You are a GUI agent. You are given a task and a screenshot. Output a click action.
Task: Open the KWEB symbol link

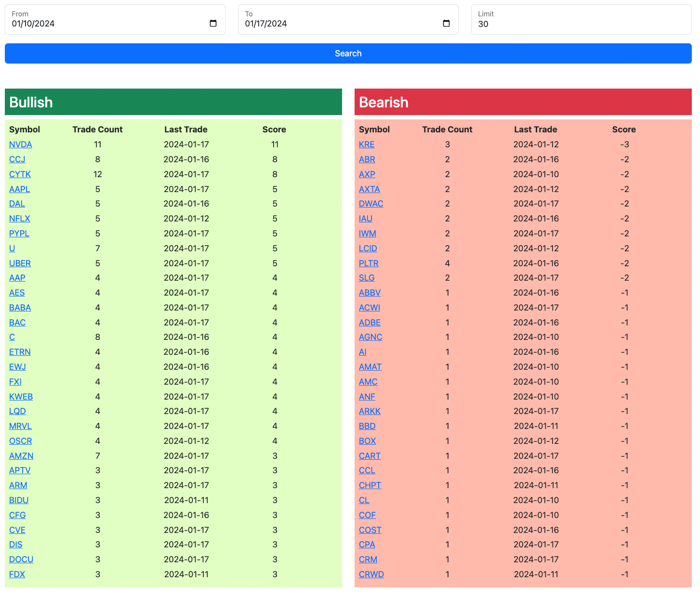tap(21, 397)
